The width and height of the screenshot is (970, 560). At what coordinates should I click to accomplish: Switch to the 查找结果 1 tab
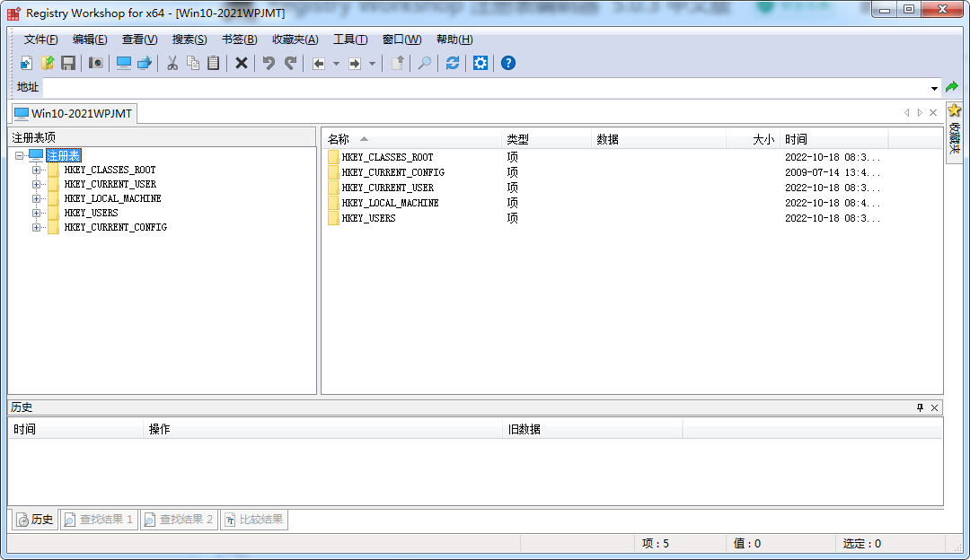99,519
